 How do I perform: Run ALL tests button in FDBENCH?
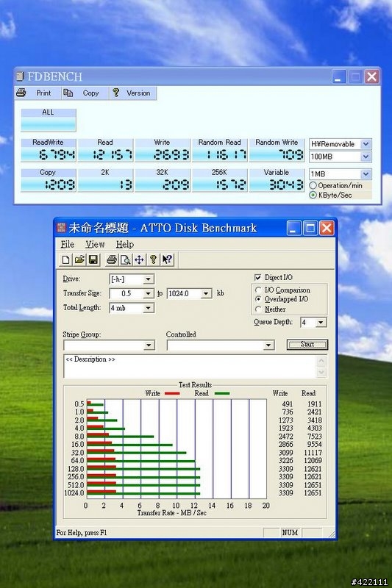coord(49,120)
